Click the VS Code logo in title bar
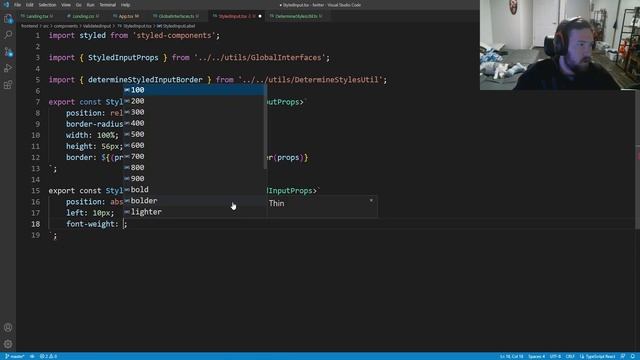The width and height of the screenshot is (640, 360). pyautogui.click(x=6, y=5)
